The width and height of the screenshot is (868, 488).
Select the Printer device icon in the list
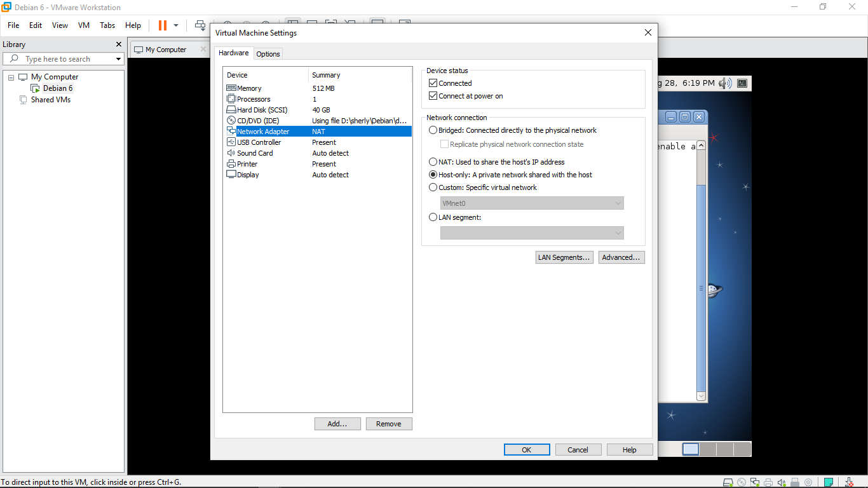click(231, 164)
